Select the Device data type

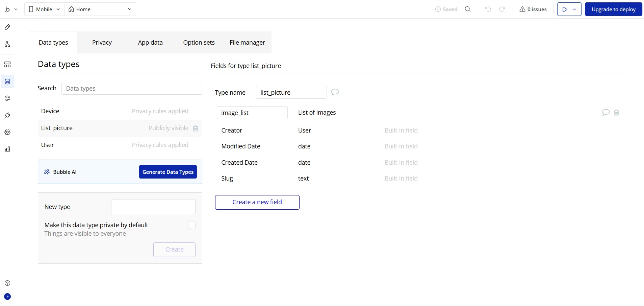point(50,111)
